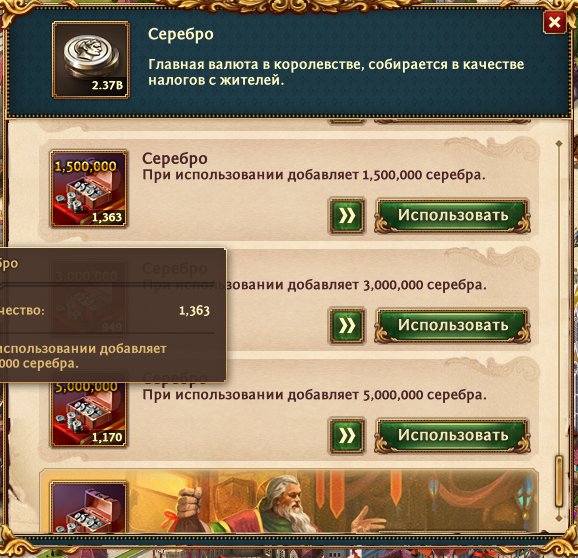Use the 3,000,000 silver item
The width and height of the screenshot is (578, 558).
pos(452,325)
